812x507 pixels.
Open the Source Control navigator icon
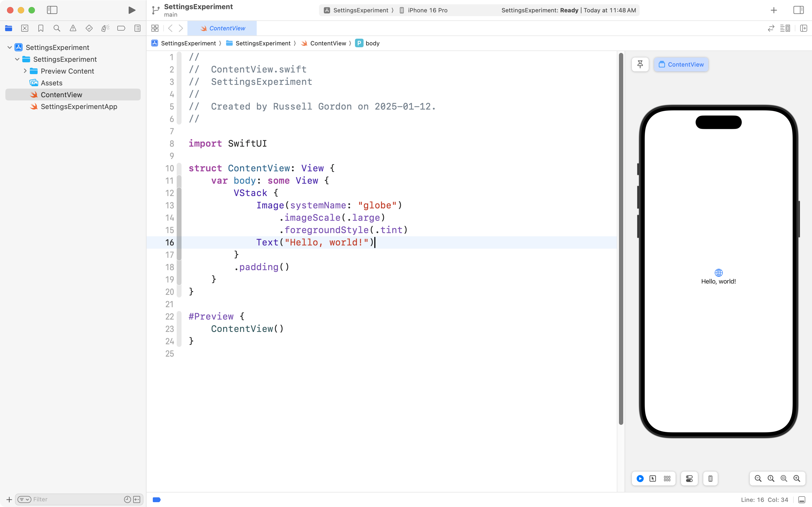(x=24, y=28)
